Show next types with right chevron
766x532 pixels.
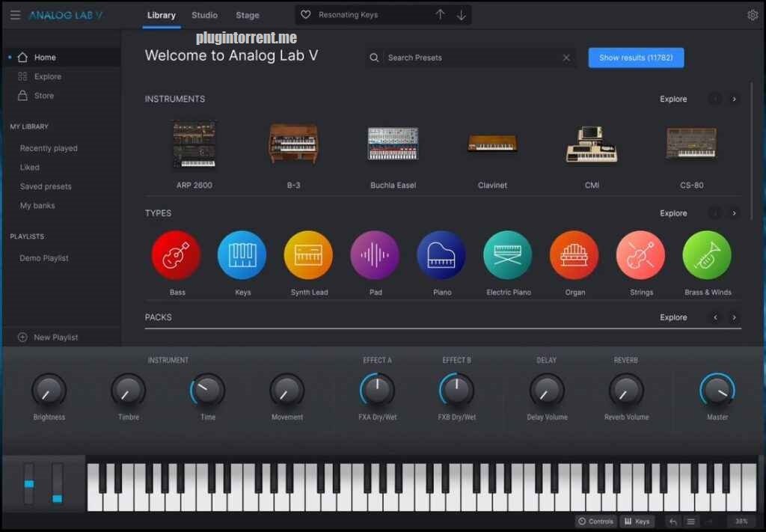pyautogui.click(x=734, y=213)
